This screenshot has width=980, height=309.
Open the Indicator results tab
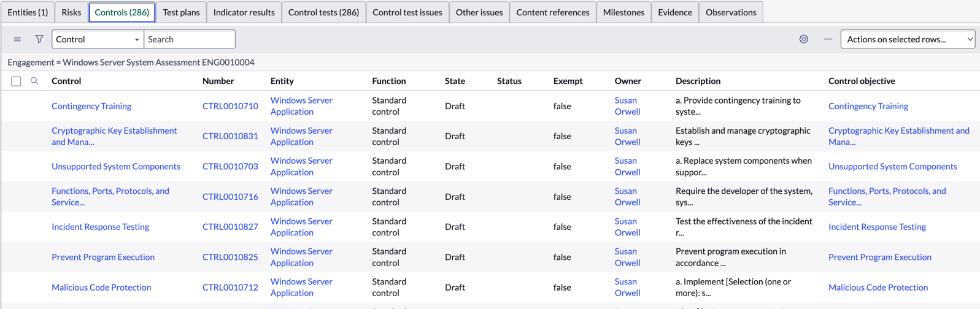[x=244, y=12]
